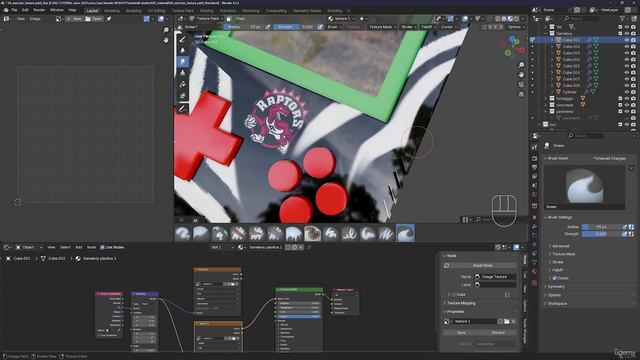Toggle camera view in the 3D viewport
The width and height of the screenshot is (640, 360).
(521, 84)
